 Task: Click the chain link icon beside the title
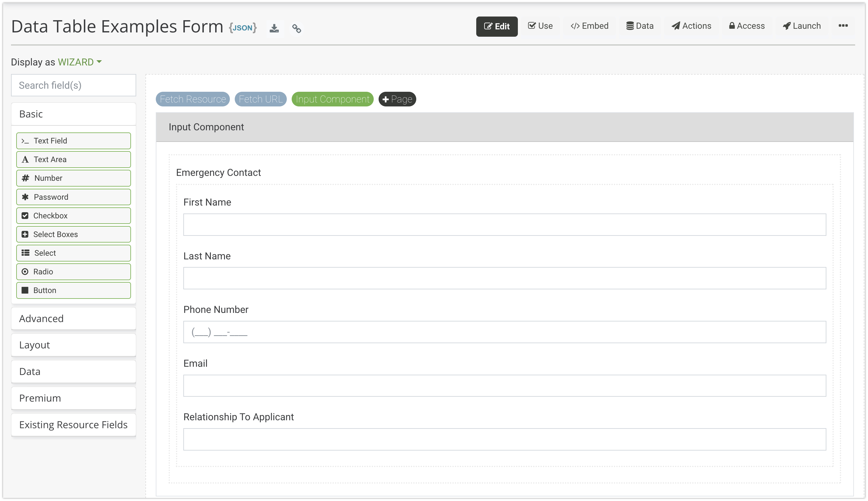tap(297, 28)
